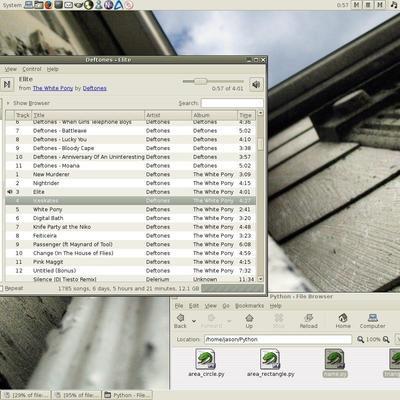Viewport: 400px width, 400px height.
Task: Sort songs by the Album column header
Action: (214, 115)
